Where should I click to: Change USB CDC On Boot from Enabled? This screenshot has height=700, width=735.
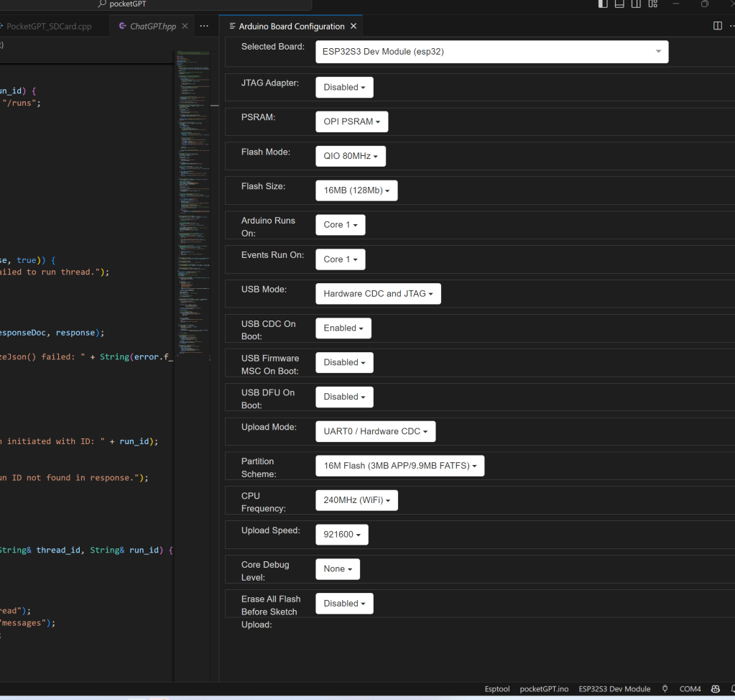(343, 328)
